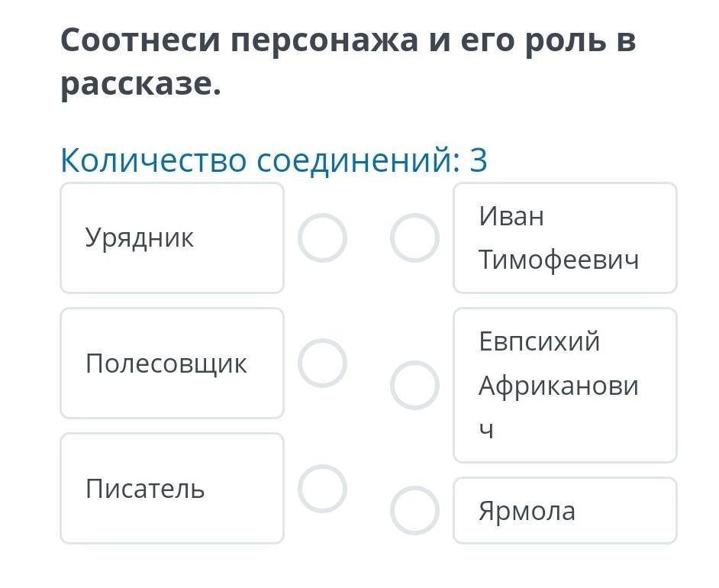Click the circle left of Ярмола

(x=414, y=511)
